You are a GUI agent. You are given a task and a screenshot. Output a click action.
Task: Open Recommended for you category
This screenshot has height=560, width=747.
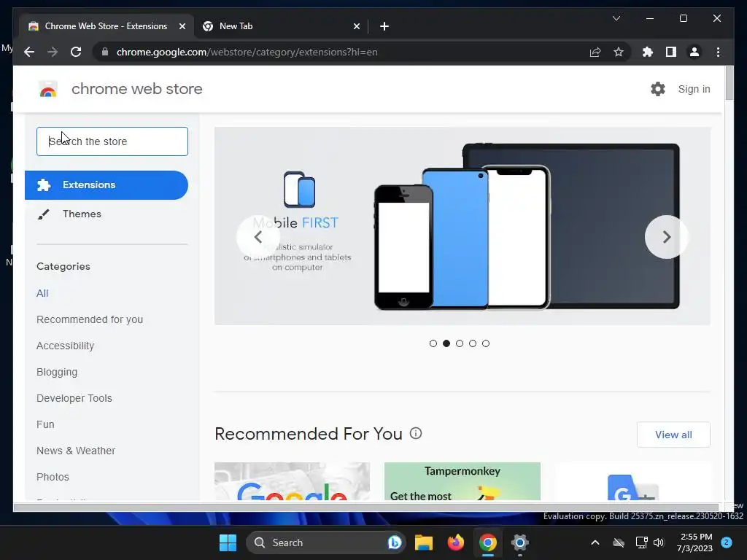[x=90, y=319]
